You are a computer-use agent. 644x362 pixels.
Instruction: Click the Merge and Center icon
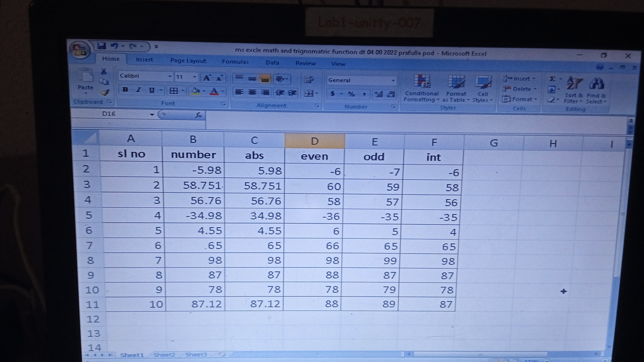pyautogui.click(x=309, y=93)
